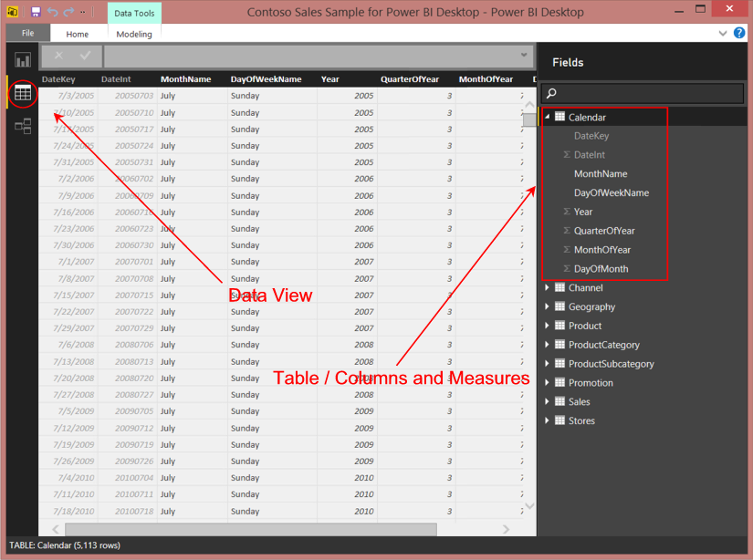Commit formula with the checkmark icon
Viewport: 753px width, 560px height.
(x=86, y=56)
